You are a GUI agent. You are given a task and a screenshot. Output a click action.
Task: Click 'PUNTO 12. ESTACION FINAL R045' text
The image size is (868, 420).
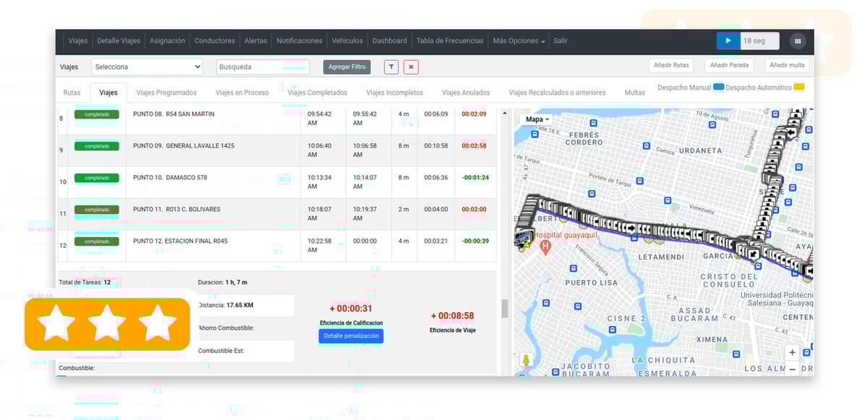(x=180, y=241)
